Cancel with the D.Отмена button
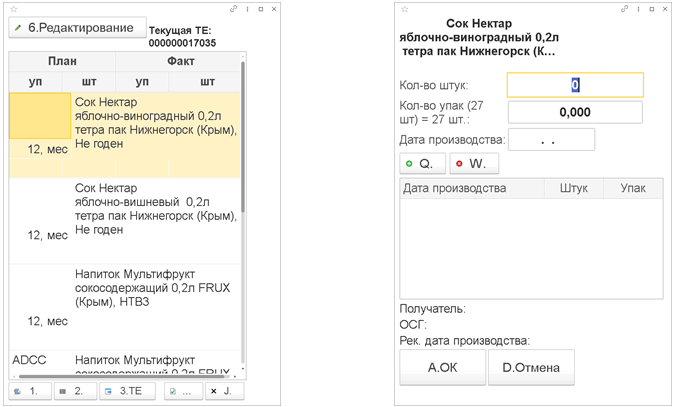The width and height of the screenshot is (676, 407). click(x=531, y=367)
